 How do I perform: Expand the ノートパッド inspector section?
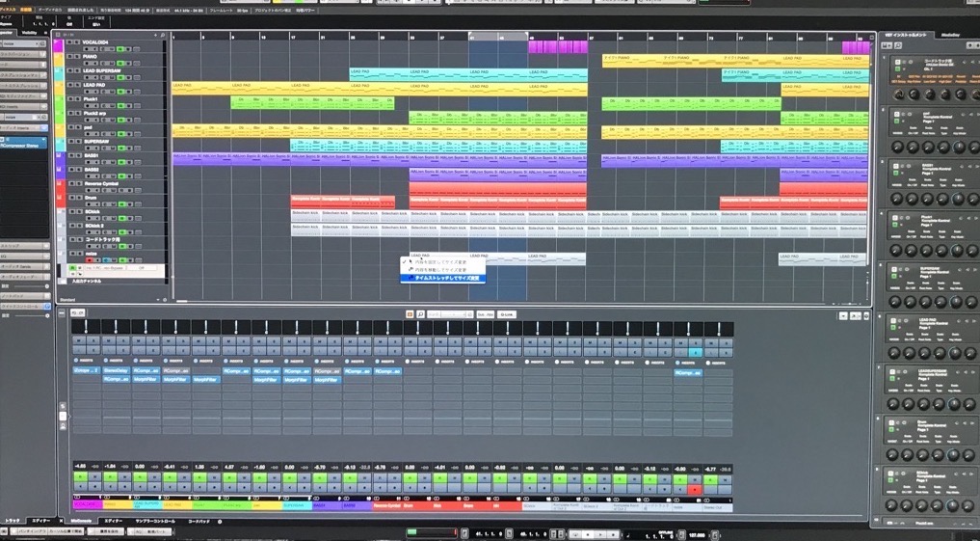24,296
